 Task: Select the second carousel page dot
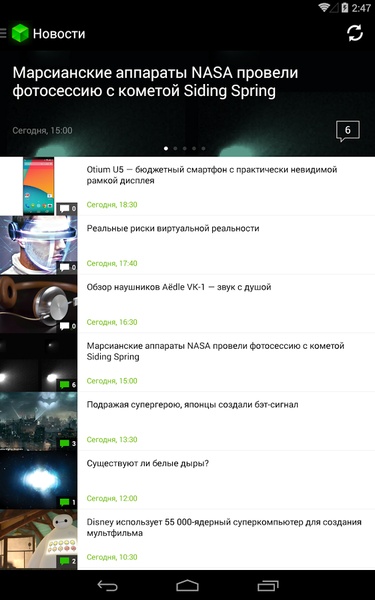click(175, 148)
